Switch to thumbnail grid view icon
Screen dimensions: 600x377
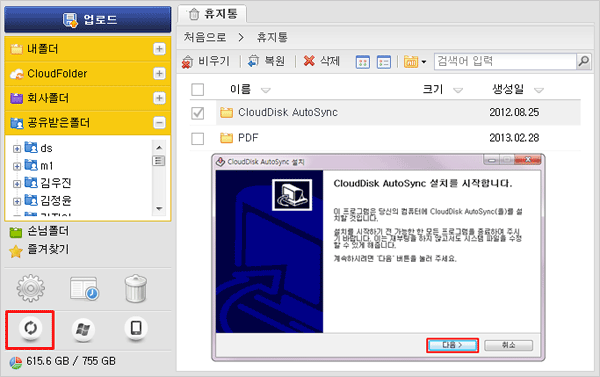pos(362,62)
